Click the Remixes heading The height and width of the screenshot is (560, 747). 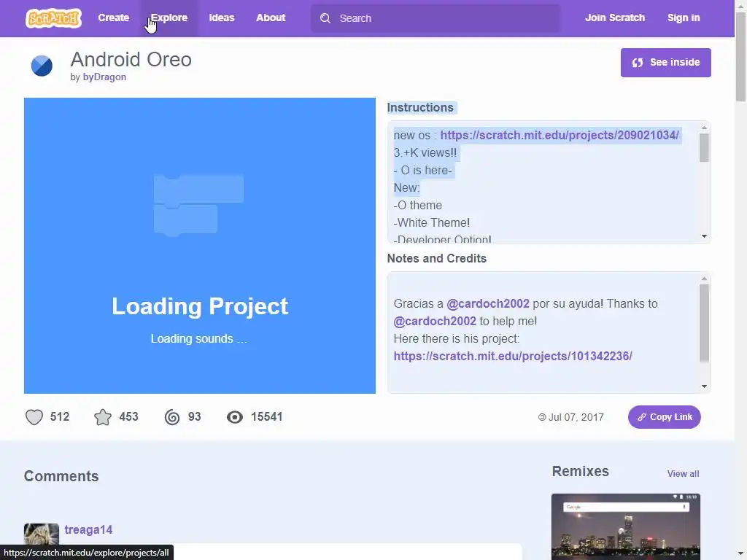(x=580, y=472)
